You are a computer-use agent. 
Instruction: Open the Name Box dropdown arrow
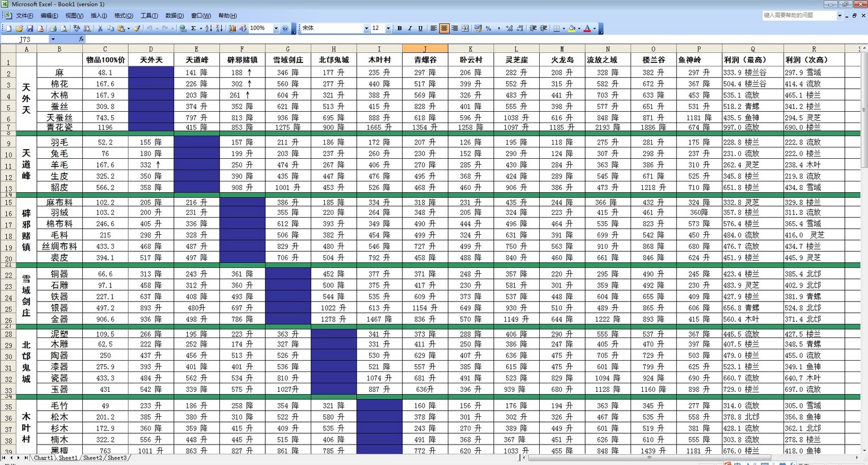point(53,40)
